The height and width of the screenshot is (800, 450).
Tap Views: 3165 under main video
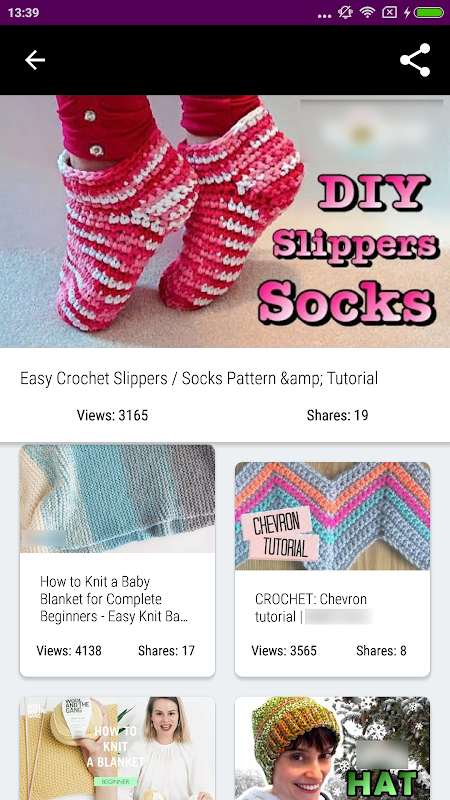coord(112,415)
